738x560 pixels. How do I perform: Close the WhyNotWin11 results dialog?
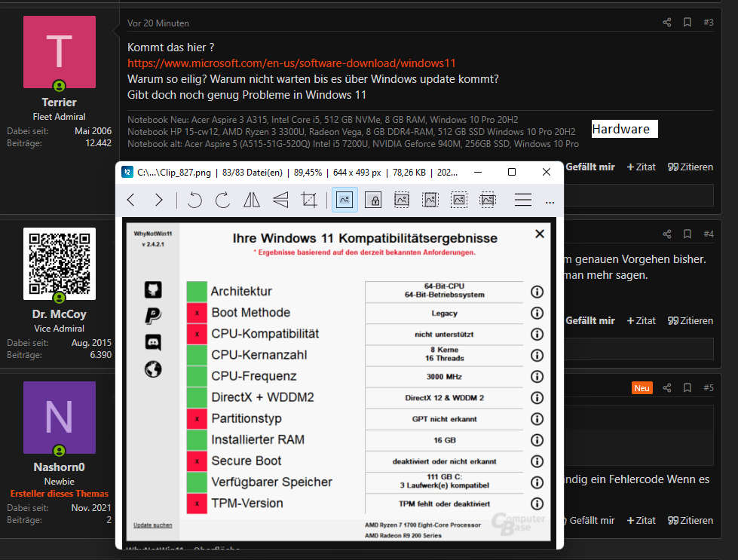point(540,234)
